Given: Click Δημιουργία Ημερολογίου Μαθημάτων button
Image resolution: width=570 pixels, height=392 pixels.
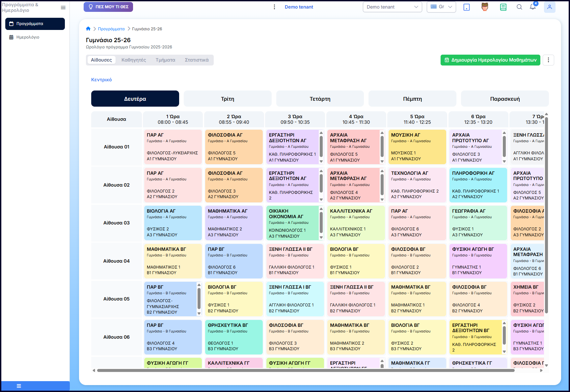Looking at the screenshot, I should point(490,60).
